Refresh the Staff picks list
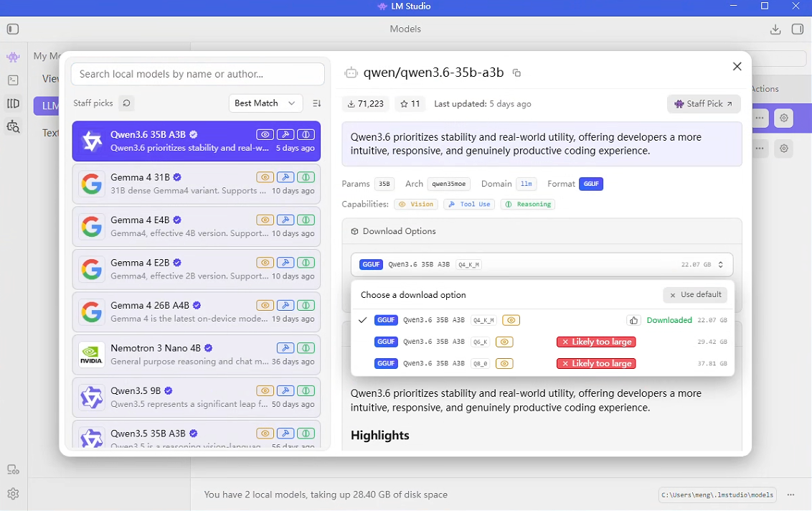 point(126,103)
